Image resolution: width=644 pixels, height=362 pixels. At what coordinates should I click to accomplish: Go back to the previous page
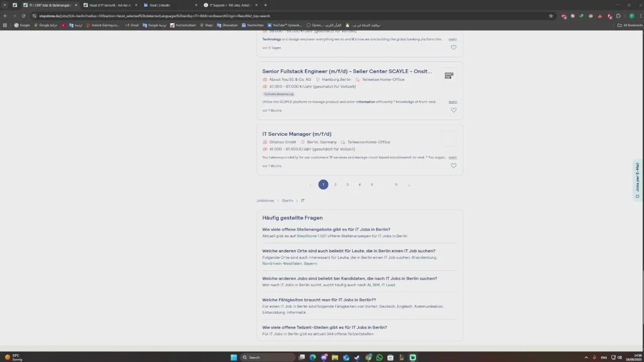(5, 16)
